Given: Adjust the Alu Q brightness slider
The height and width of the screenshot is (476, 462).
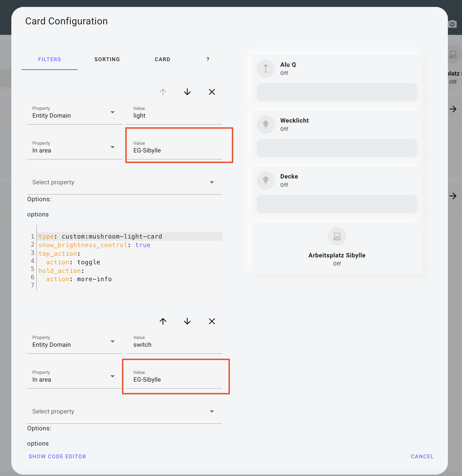Looking at the screenshot, I should [x=337, y=92].
